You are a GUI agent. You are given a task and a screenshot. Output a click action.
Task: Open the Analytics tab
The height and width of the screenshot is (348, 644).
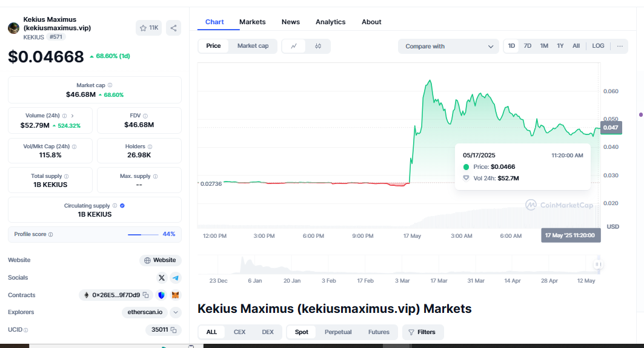(330, 22)
